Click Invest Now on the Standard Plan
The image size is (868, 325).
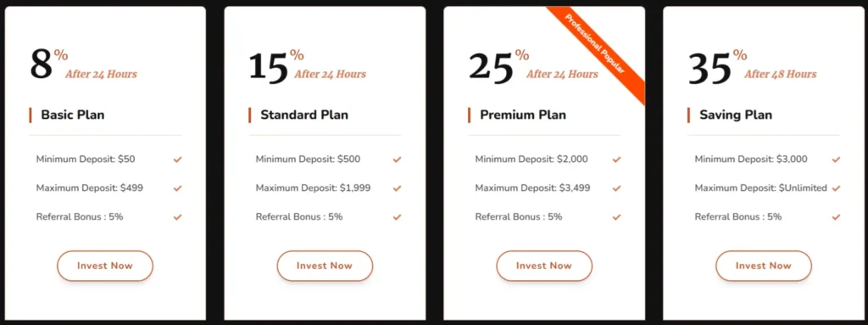coord(325,266)
